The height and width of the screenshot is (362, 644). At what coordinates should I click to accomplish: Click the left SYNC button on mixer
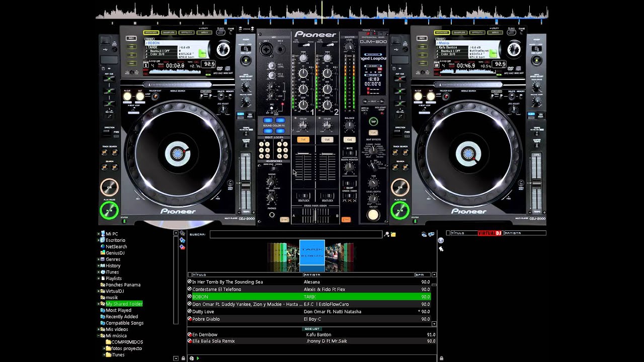tap(284, 220)
